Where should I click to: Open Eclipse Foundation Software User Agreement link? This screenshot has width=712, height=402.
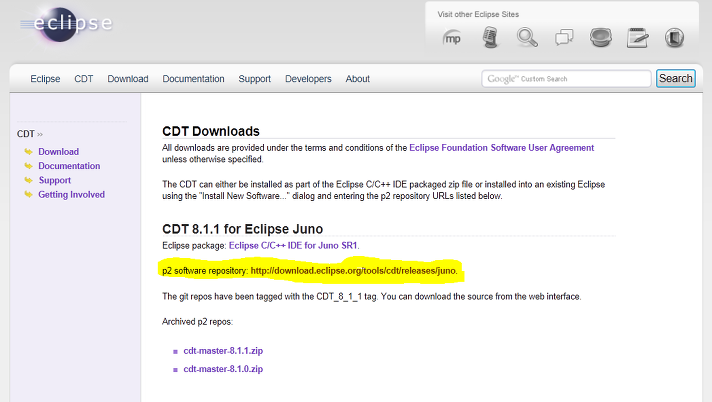click(502, 148)
